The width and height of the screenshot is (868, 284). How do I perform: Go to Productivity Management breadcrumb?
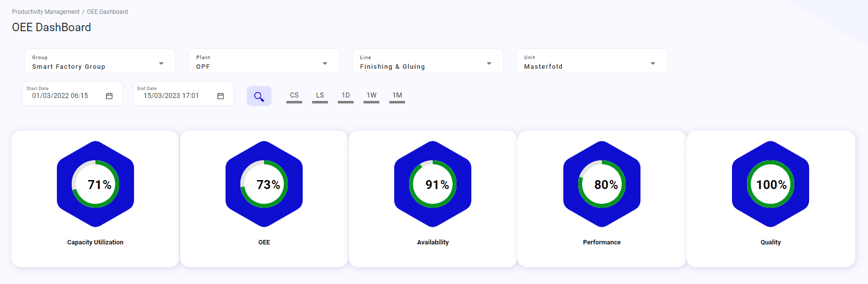[46, 12]
